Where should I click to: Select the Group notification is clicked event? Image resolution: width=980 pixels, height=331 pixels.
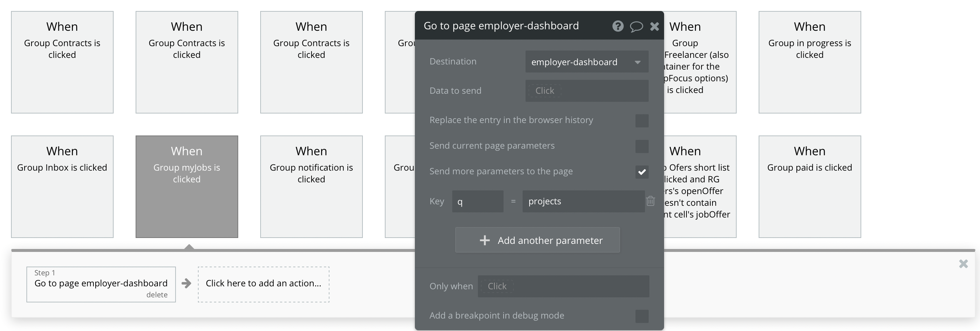[x=311, y=187]
